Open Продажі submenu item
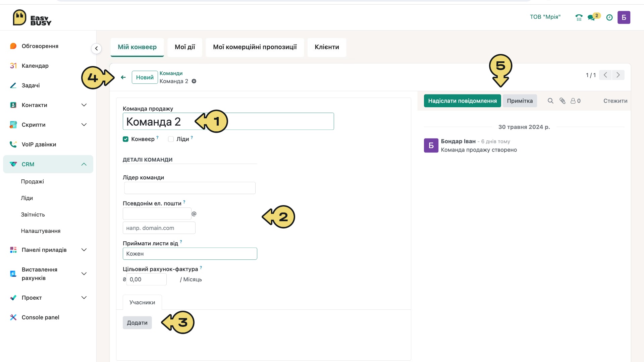 (x=33, y=182)
